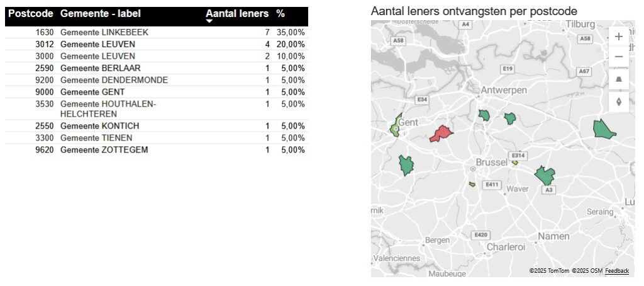Select the Gemeente HOUTHALEN-HELCHTEREN row

coord(107,108)
